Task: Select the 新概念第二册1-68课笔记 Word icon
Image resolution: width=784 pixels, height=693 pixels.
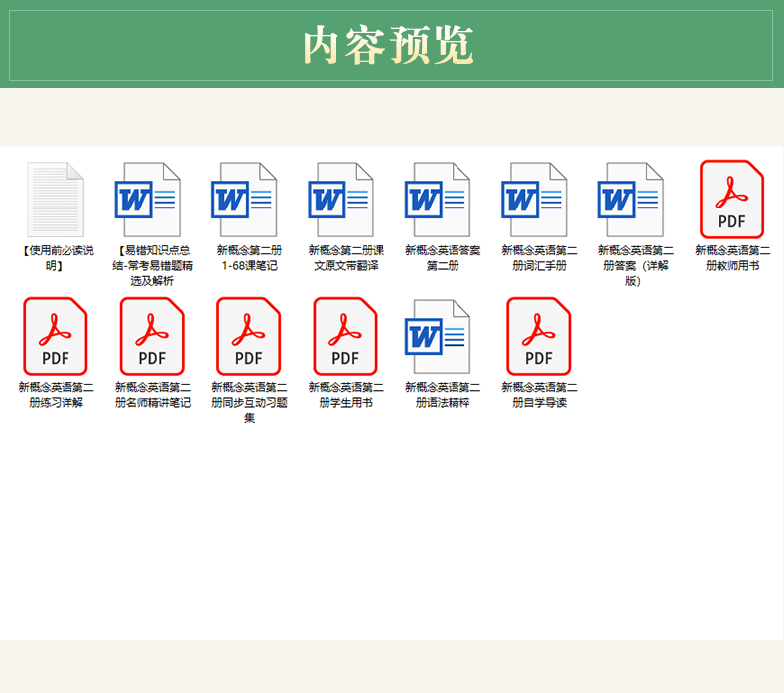Action: 244,200
